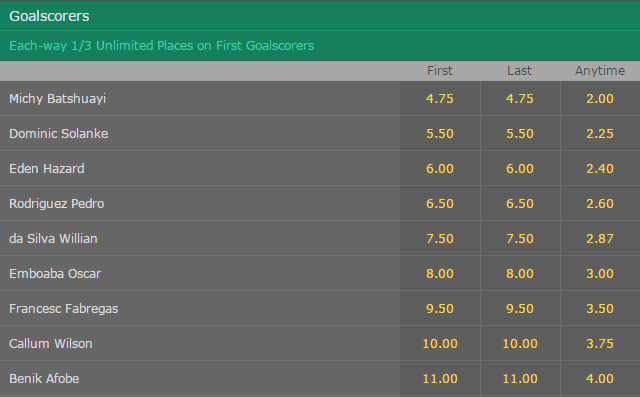Click Eden Hazard first goalscorer odds 6.00
640x397 pixels.
click(440, 169)
